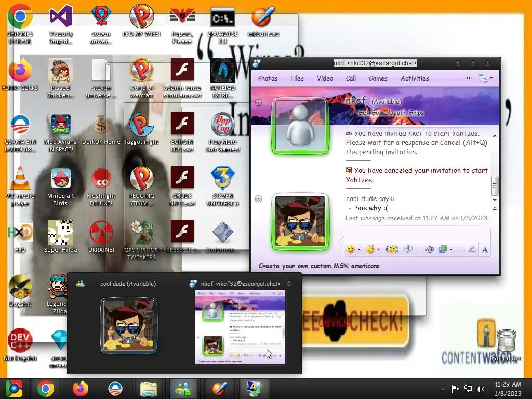Select the world of warcraft desktop icon
This screenshot has width=532, height=399.
[x=141, y=78]
